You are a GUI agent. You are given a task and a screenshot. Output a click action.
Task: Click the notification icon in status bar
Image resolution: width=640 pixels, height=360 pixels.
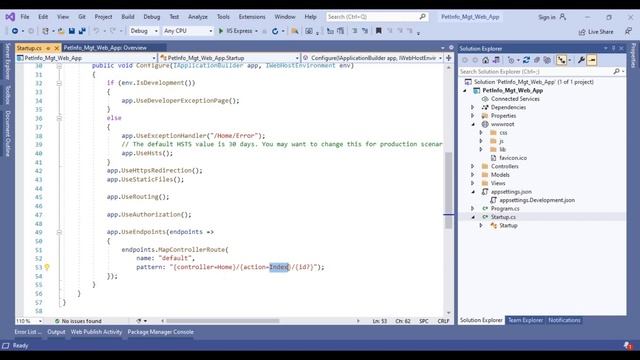tap(628, 346)
